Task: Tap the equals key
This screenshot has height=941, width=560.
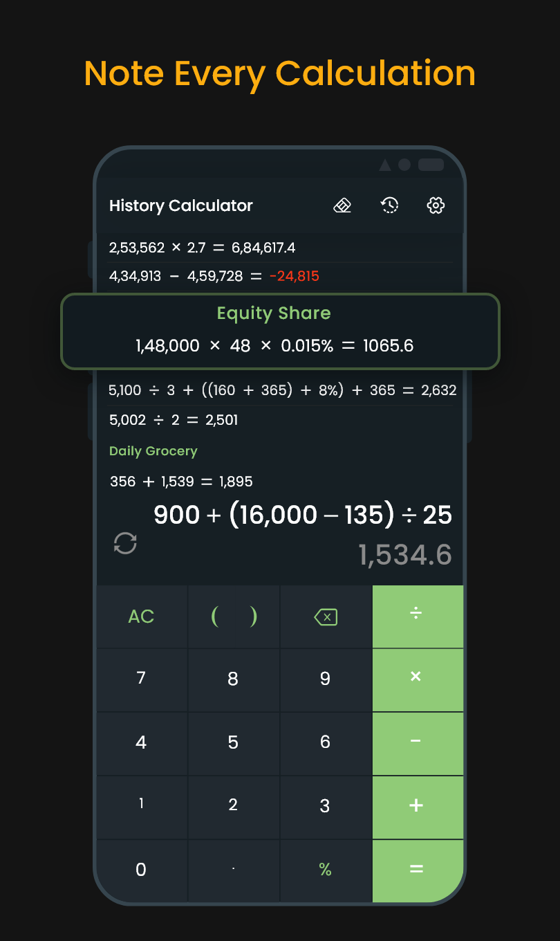Action: 418,870
